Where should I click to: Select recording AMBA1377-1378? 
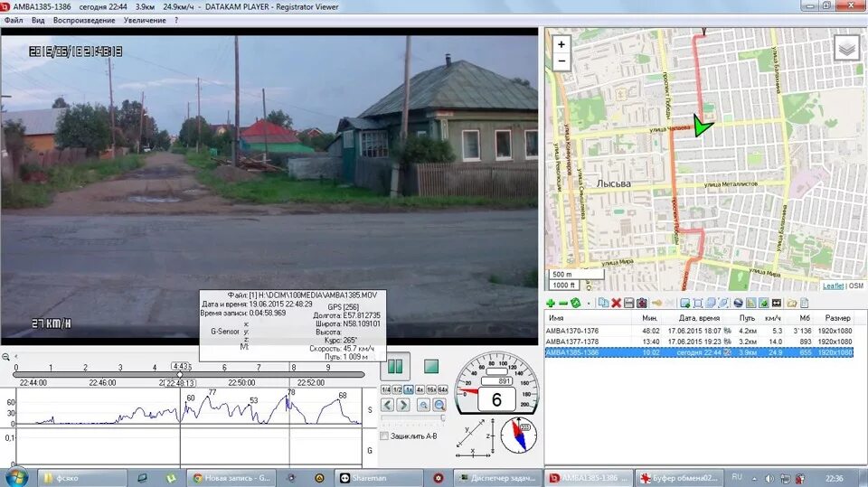click(699, 342)
